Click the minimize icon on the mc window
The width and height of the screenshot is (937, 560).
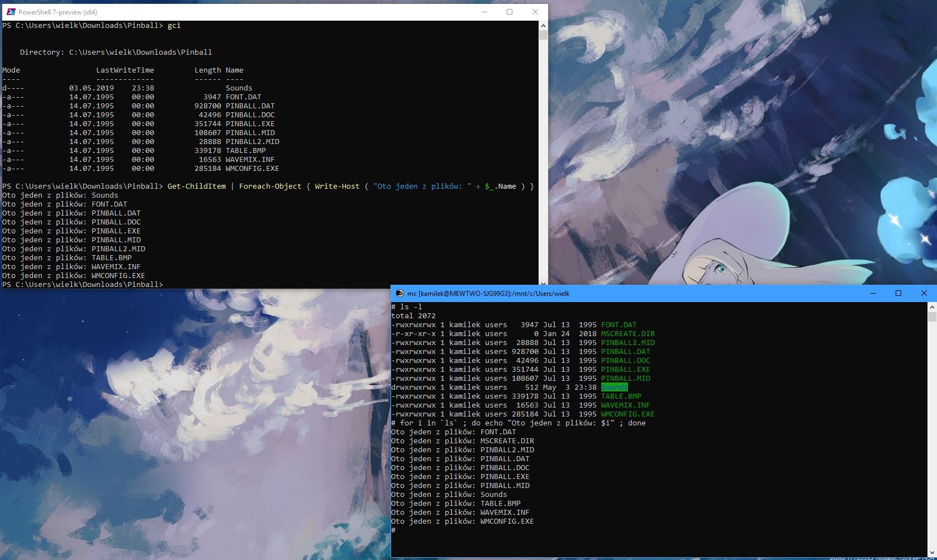click(x=872, y=293)
